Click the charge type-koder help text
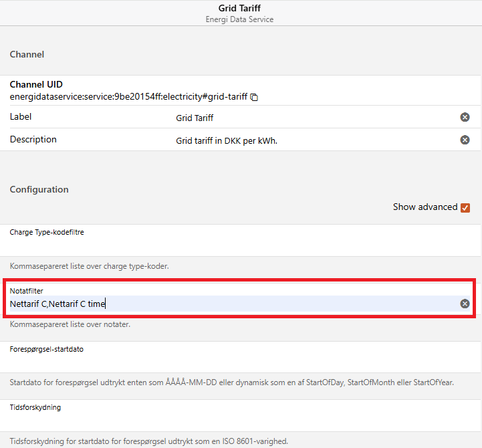This screenshot has height=448, width=482. click(89, 266)
